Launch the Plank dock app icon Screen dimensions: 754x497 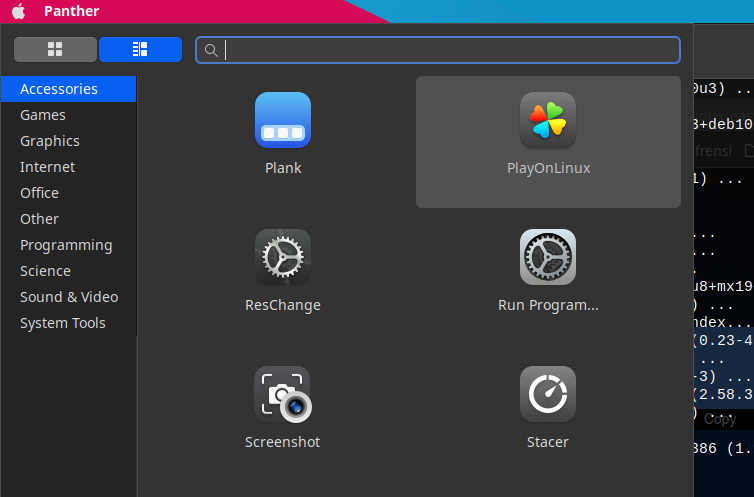(x=283, y=120)
